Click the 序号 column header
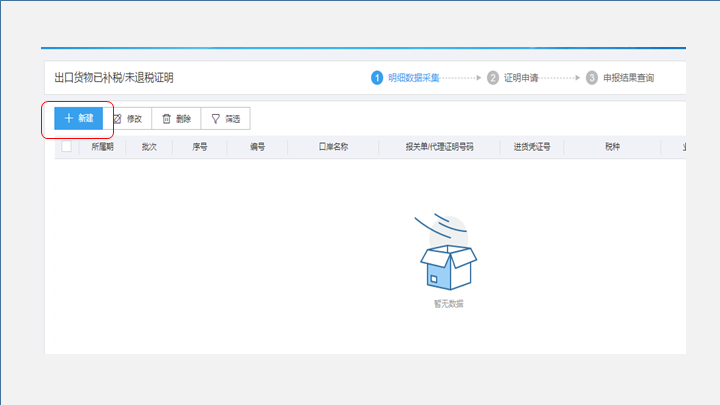 pyautogui.click(x=200, y=147)
